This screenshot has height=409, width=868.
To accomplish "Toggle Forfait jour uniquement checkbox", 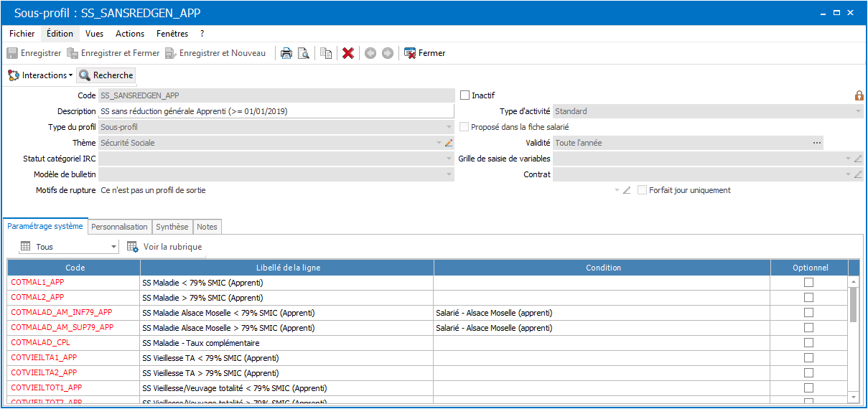I will click(x=643, y=190).
